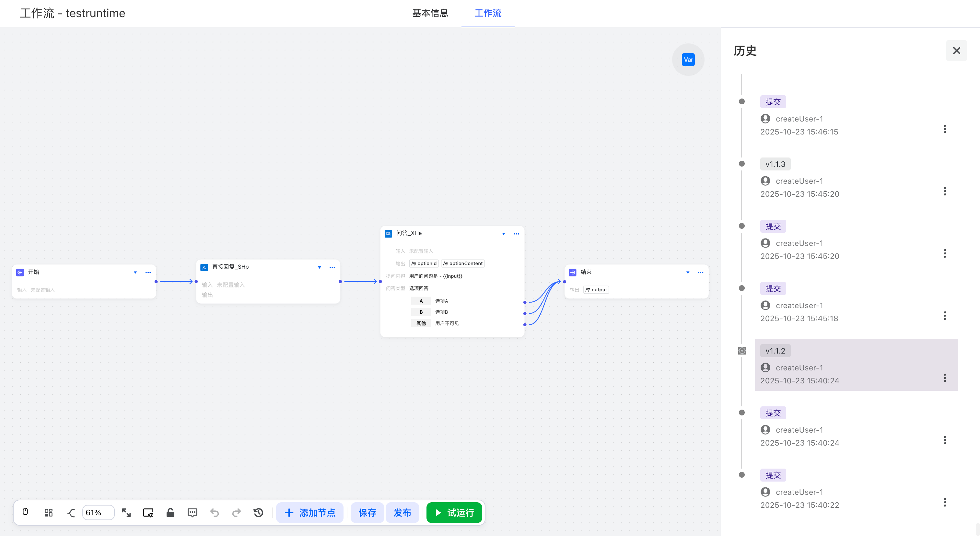Click the green 试运行 button

tap(454, 512)
